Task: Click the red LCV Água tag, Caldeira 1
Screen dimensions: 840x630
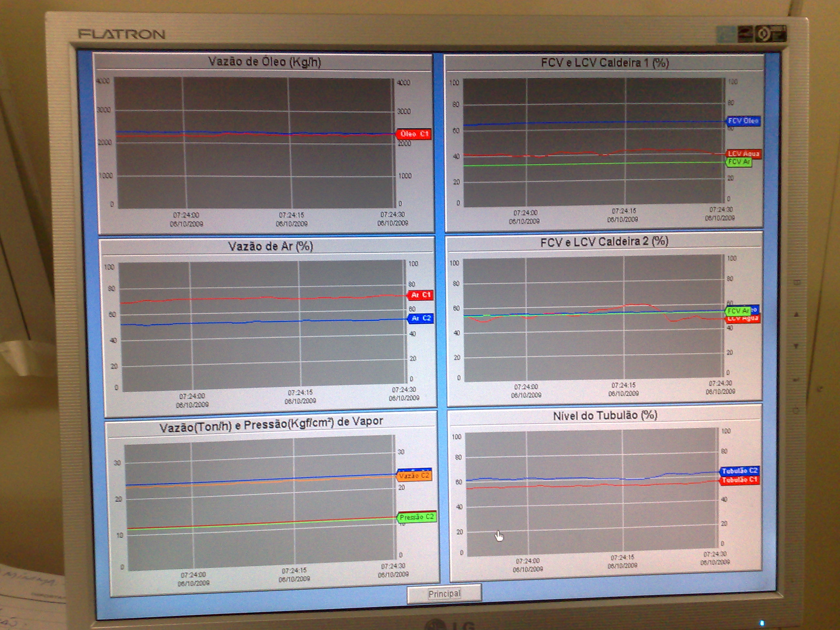Action: [743, 153]
